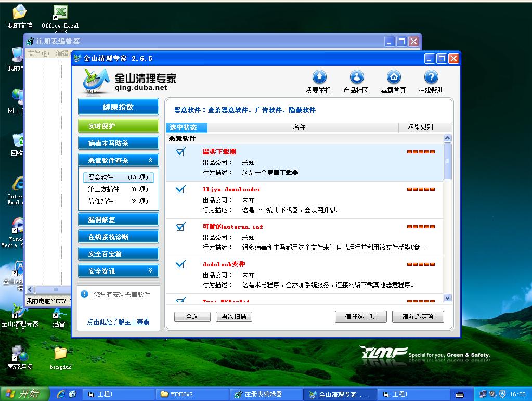Open 我的文档 desktop icon

pos(20,16)
